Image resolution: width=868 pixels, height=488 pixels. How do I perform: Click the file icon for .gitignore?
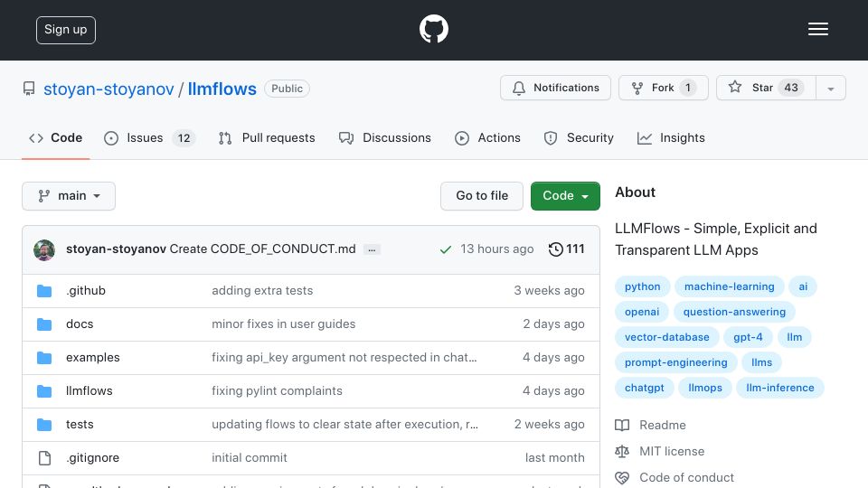[44, 458]
